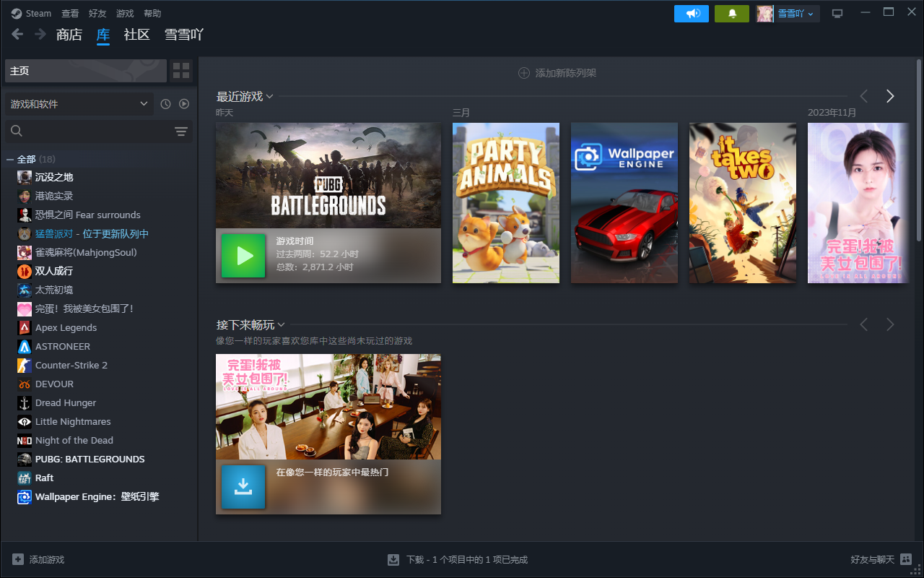Open the notifications bell

point(732,13)
